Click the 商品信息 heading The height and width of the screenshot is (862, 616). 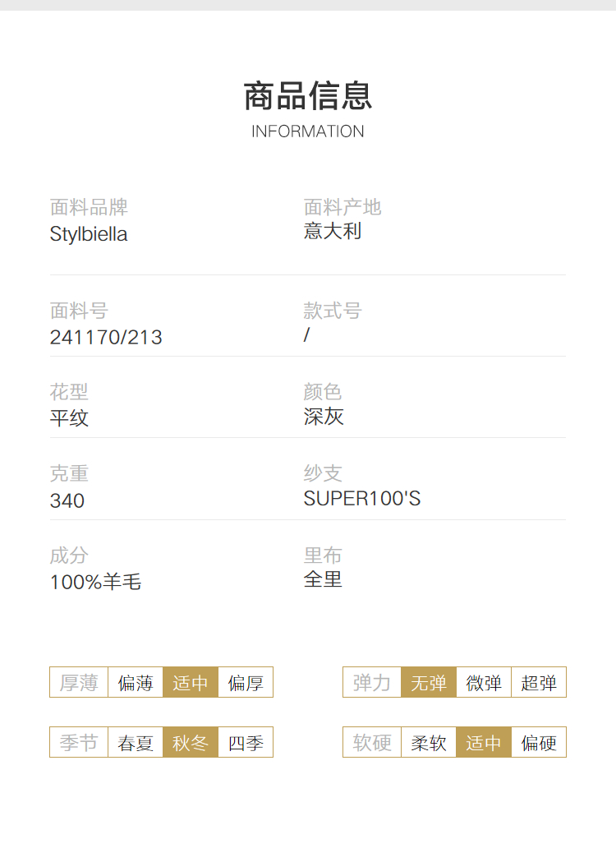coord(308,95)
